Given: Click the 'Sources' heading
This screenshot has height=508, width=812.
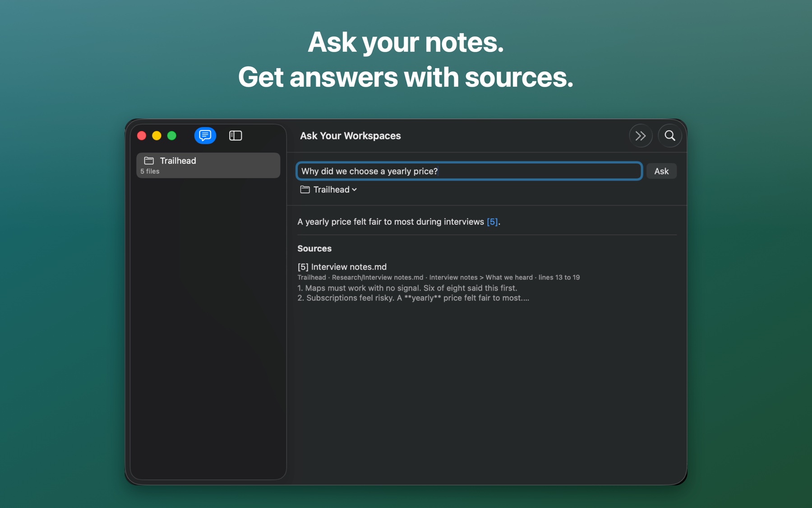Looking at the screenshot, I should pos(314,248).
